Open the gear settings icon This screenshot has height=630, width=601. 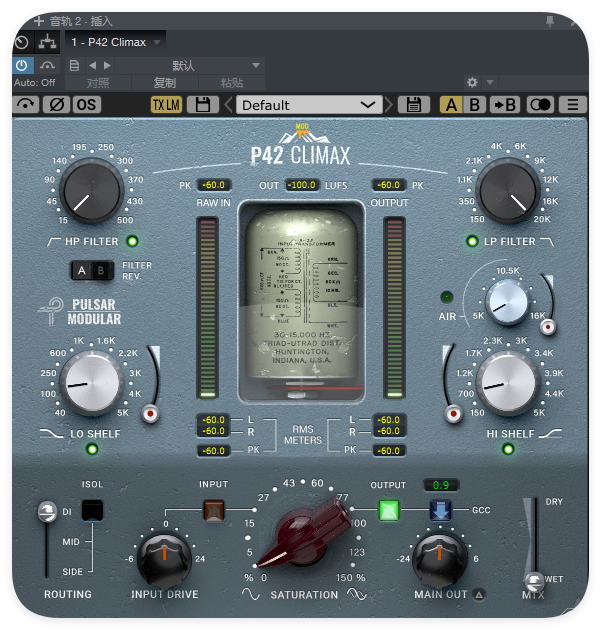(472, 83)
